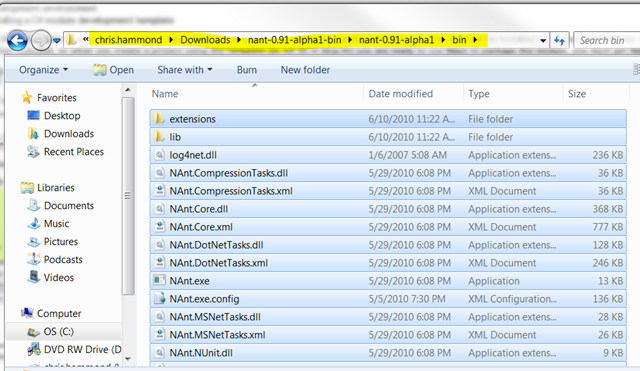Click Burn in the toolbar
Screen dimensions: 640x371
(x=247, y=70)
